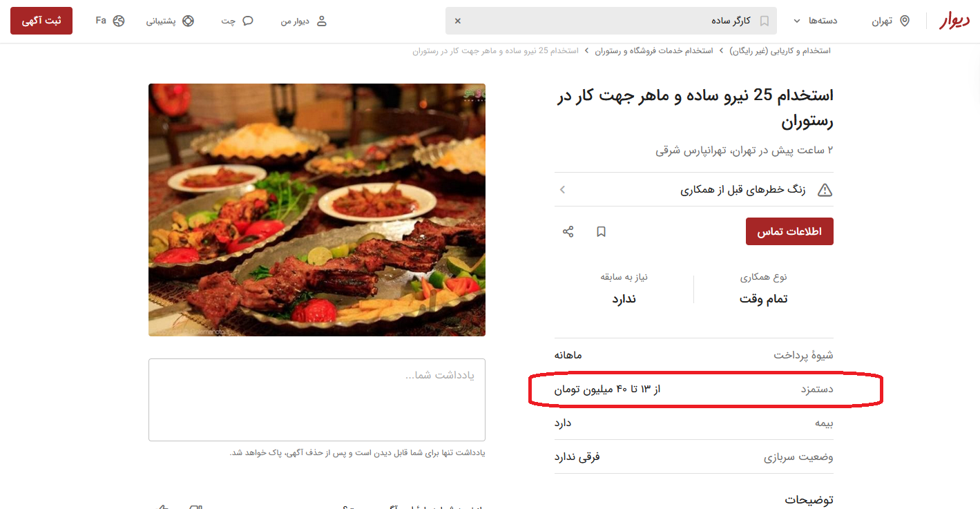The image size is (980, 509).
Task: Open the چت chat page
Action: 238,21
